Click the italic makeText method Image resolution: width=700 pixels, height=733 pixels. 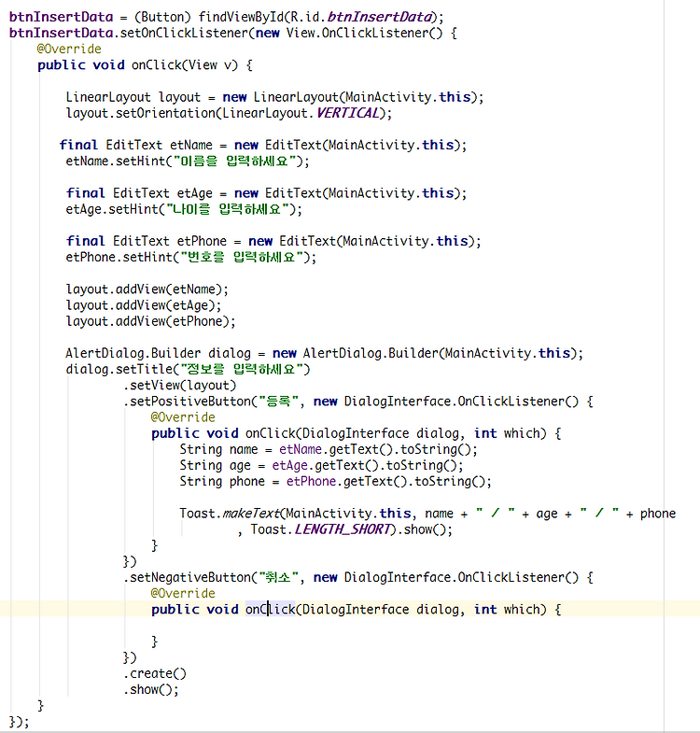(250, 514)
